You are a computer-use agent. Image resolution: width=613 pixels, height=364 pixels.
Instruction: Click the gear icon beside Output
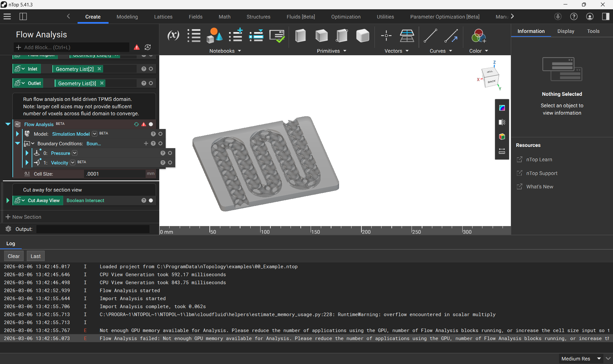point(9,229)
